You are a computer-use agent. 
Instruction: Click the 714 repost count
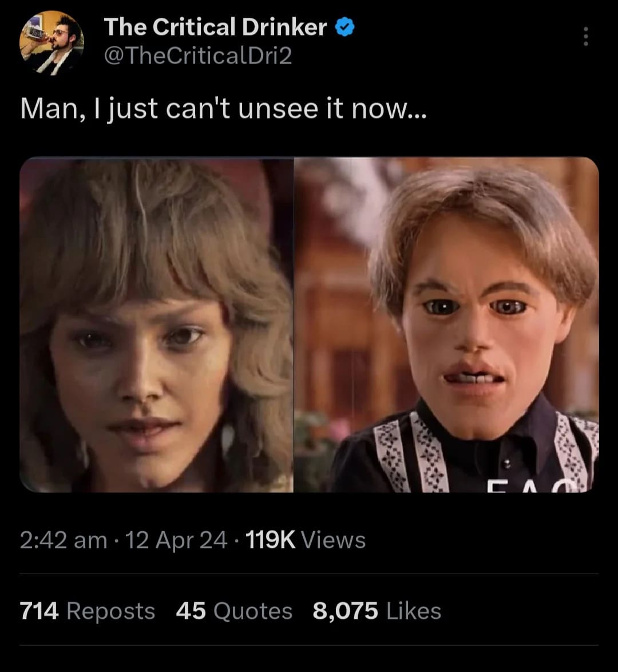39,611
